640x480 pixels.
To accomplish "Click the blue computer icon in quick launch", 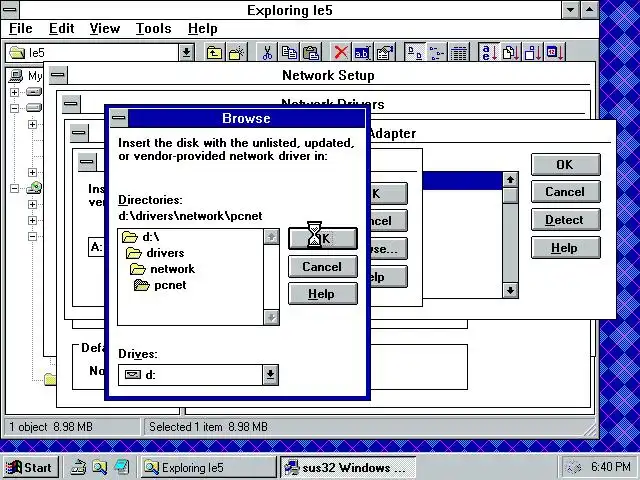I will [121, 467].
